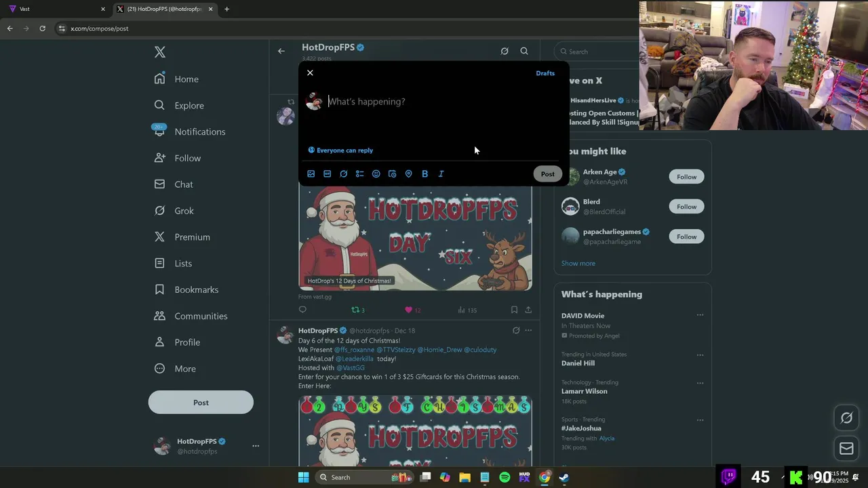
Task: Follow papacharliegames
Action: pyautogui.click(x=686, y=237)
